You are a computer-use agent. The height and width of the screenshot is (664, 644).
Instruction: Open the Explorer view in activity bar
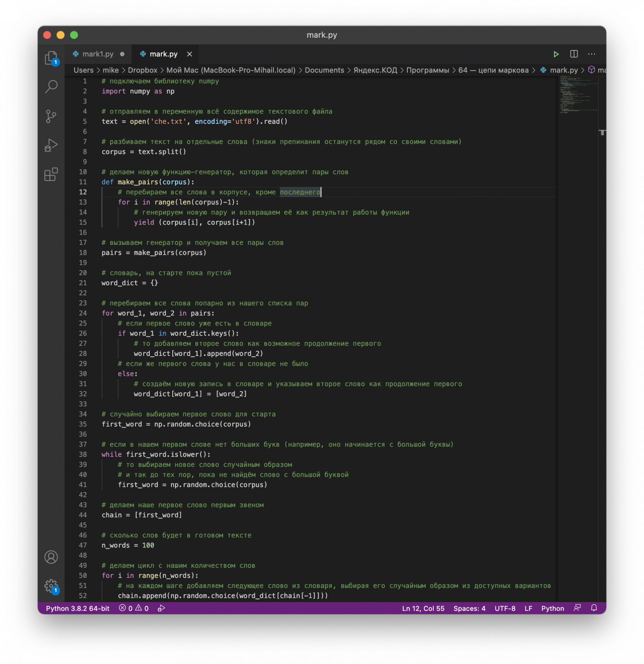(51, 58)
